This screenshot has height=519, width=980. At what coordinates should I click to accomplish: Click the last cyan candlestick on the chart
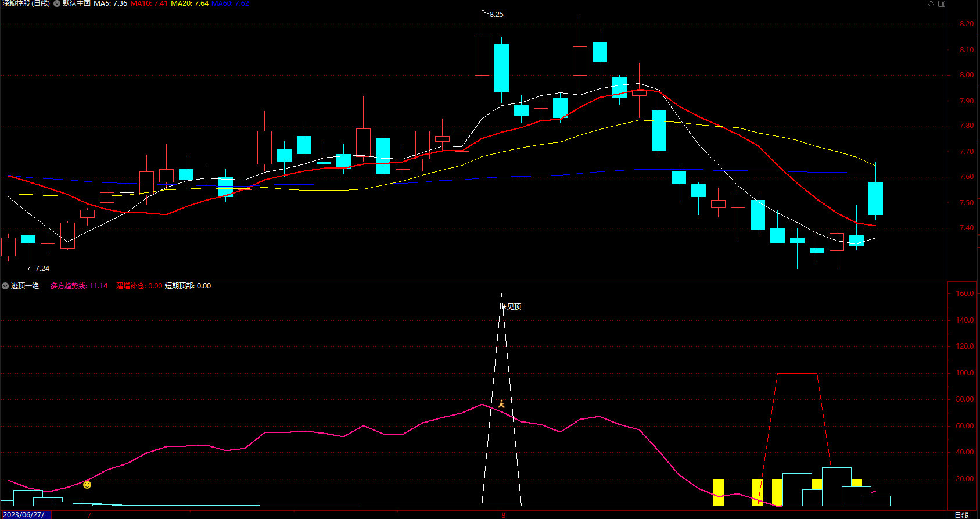(875, 198)
